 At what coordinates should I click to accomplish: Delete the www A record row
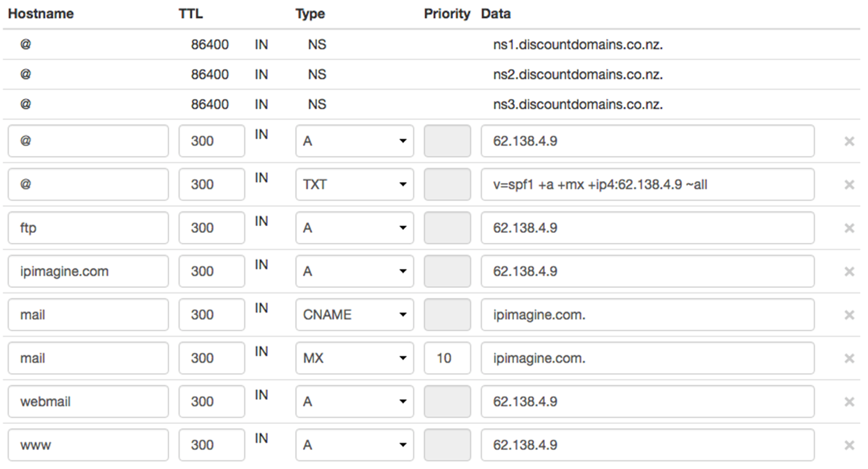point(849,445)
